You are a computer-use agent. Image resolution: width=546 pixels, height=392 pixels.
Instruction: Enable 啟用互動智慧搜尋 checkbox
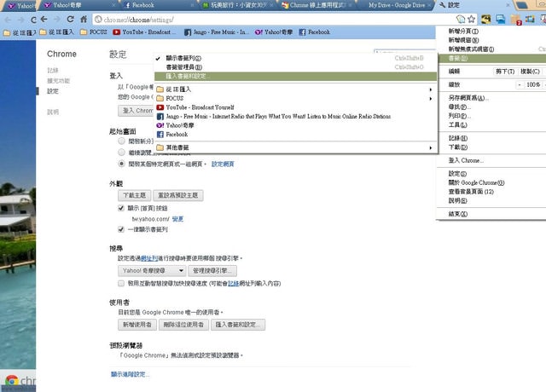(x=121, y=283)
